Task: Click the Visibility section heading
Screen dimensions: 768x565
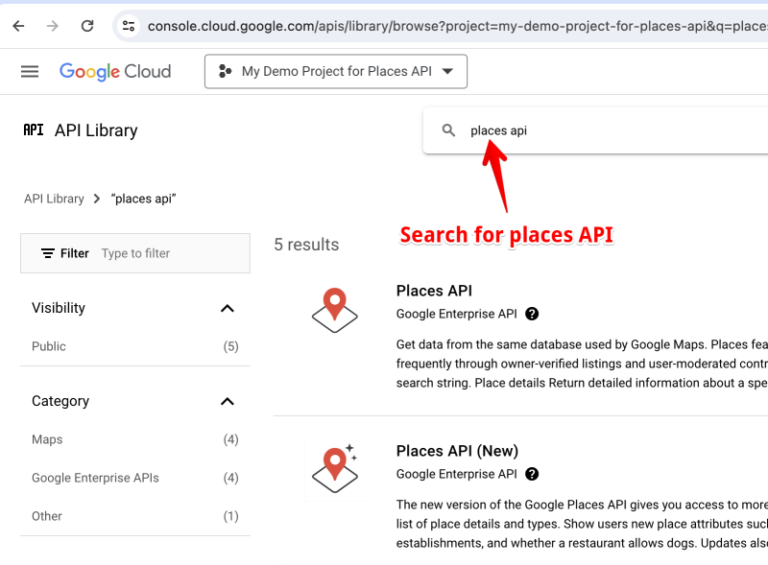Action: (58, 308)
